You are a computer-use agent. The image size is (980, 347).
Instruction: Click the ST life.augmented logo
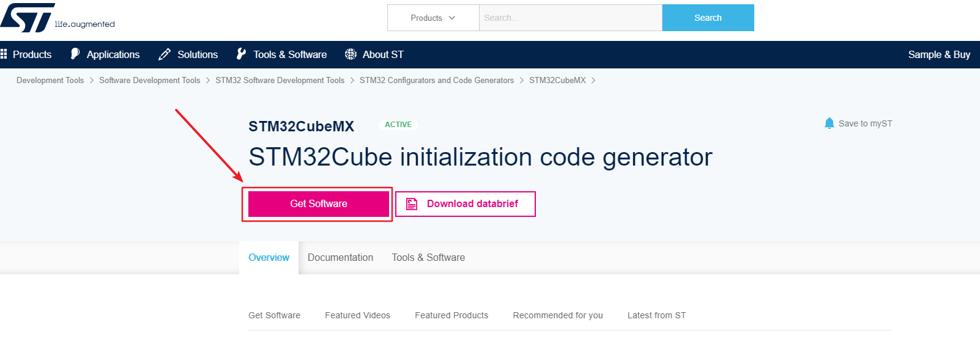point(58,18)
